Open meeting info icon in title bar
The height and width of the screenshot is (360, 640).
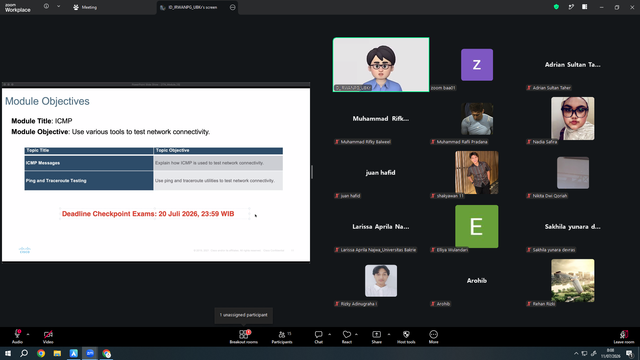click(x=46, y=6)
